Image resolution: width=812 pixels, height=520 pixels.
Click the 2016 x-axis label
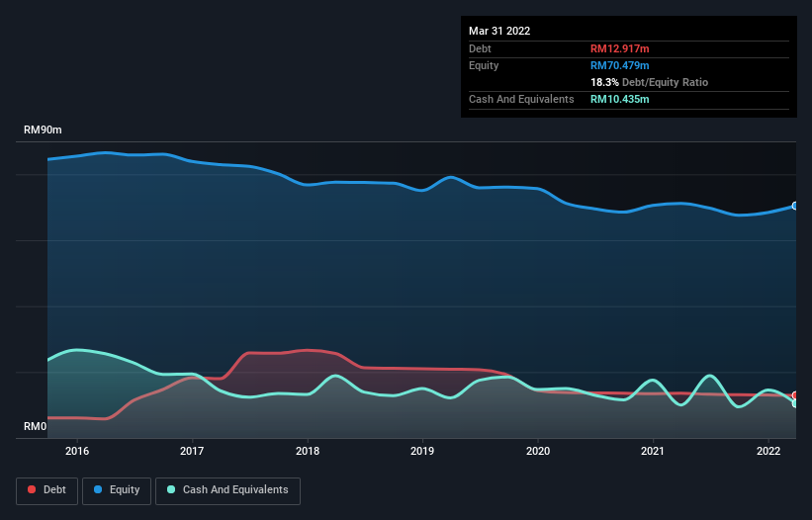pyautogui.click(x=77, y=451)
